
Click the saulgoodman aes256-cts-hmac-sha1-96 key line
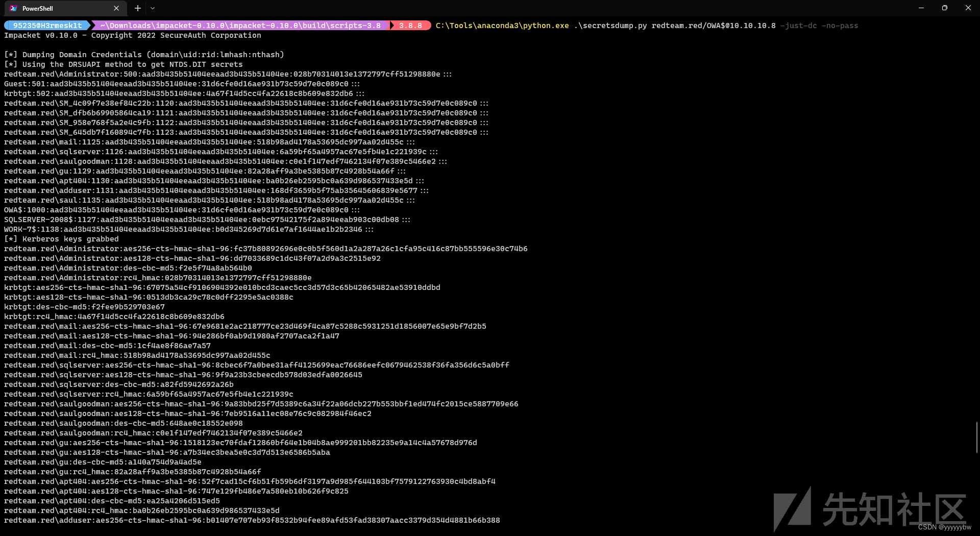pos(261,404)
